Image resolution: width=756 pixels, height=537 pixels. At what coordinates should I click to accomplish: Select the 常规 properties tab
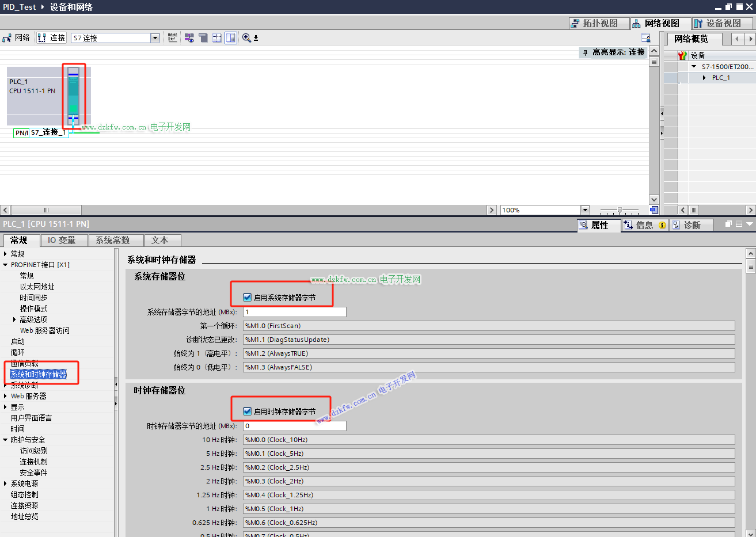tap(21, 241)
